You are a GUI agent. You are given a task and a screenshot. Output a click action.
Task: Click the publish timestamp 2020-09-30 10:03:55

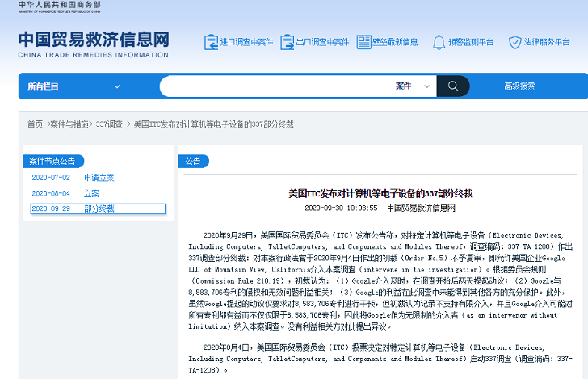341,208
